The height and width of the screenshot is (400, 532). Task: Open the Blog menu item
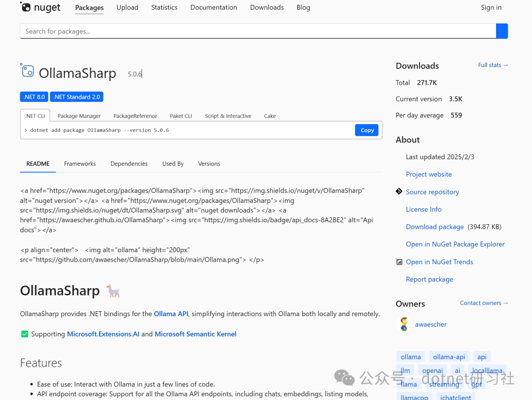coord(303,7)
